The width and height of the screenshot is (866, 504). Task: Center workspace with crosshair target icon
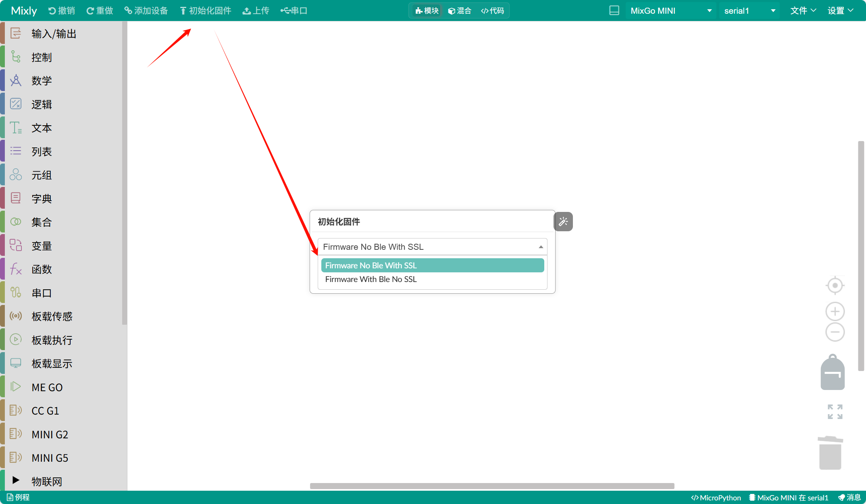point(835,286)
